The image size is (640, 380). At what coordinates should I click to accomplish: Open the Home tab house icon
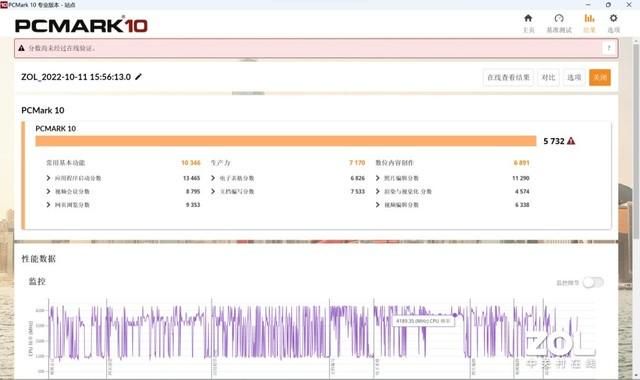pos(528,18)
